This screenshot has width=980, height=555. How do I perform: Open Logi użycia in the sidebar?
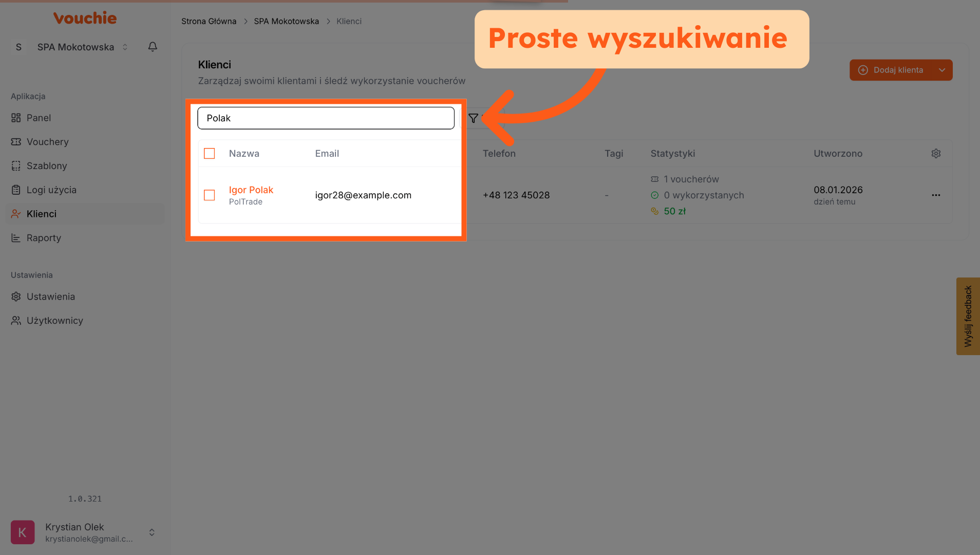51,190
